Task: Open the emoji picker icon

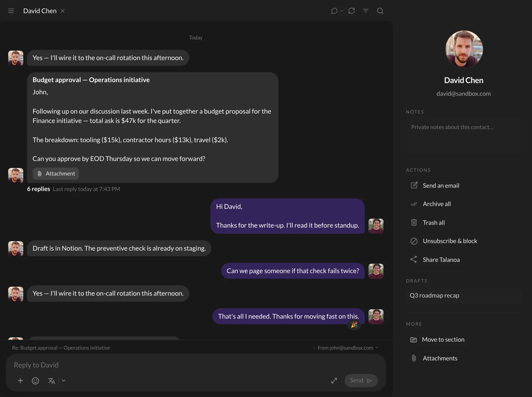Action: click(x=35, y=381)
